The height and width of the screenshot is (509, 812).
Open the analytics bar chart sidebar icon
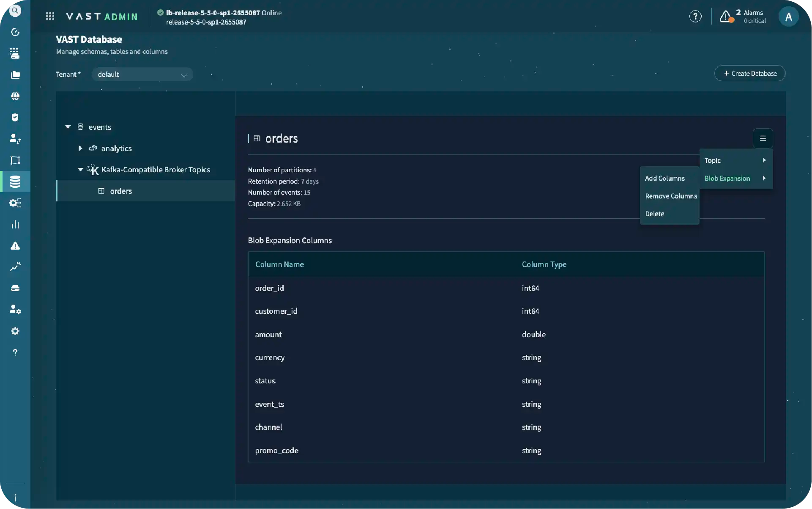coord(15,224)
